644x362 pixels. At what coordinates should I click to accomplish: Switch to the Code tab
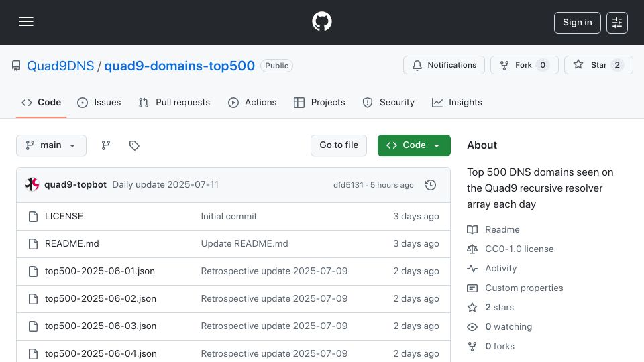pos(41,102)
